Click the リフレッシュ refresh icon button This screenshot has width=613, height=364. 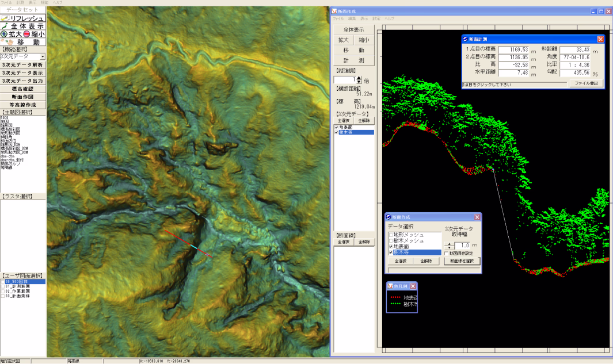coord(6,18)
